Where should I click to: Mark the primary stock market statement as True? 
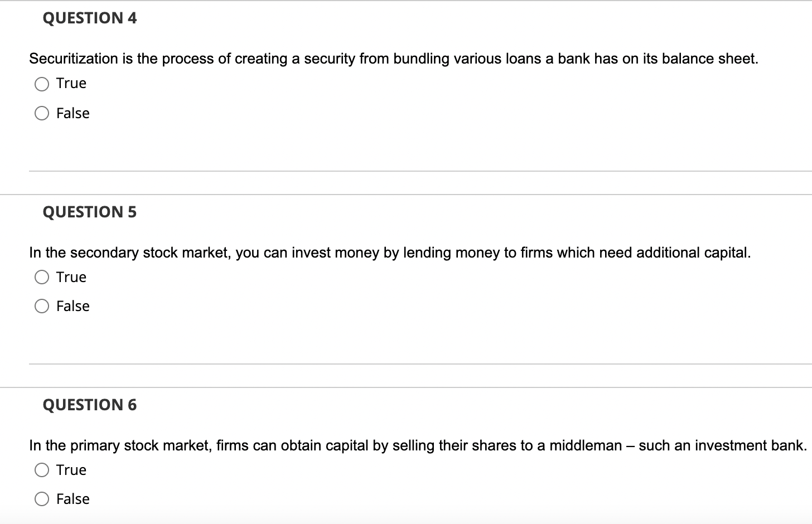(41, 470)
